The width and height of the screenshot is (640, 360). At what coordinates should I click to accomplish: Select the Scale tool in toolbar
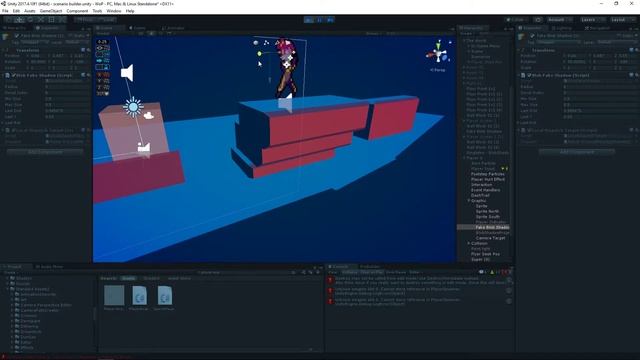coord(40,20)
